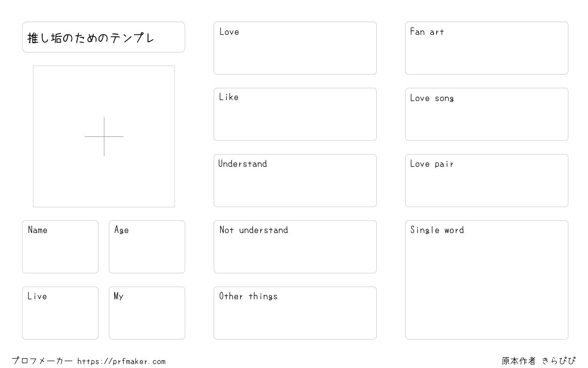Select the Name field box
Viewport: 588px width, 368px height.
point(60,247)
